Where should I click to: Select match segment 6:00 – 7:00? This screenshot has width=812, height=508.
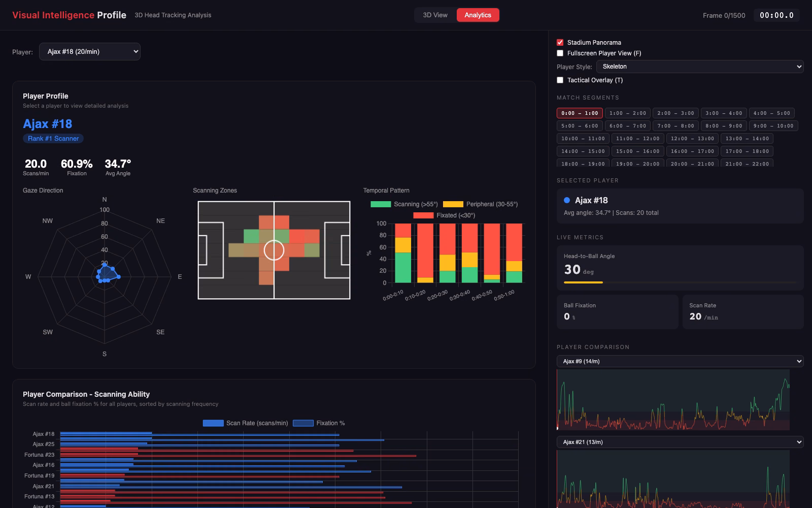tap(628, 126)
